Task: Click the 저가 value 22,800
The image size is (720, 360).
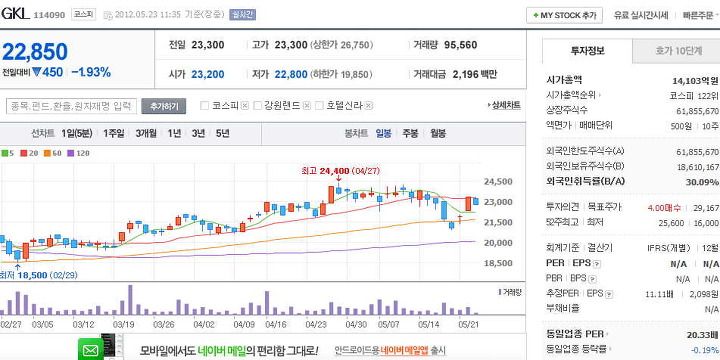Action: point(291,74)
